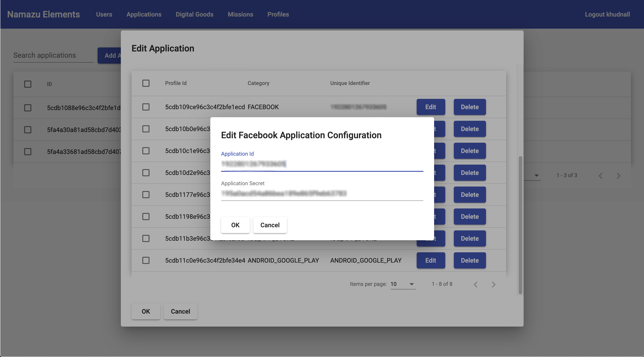The height and width of the screenshot is (357, 644).
Task: Focus the Application Id field
Action: (322, 164)
